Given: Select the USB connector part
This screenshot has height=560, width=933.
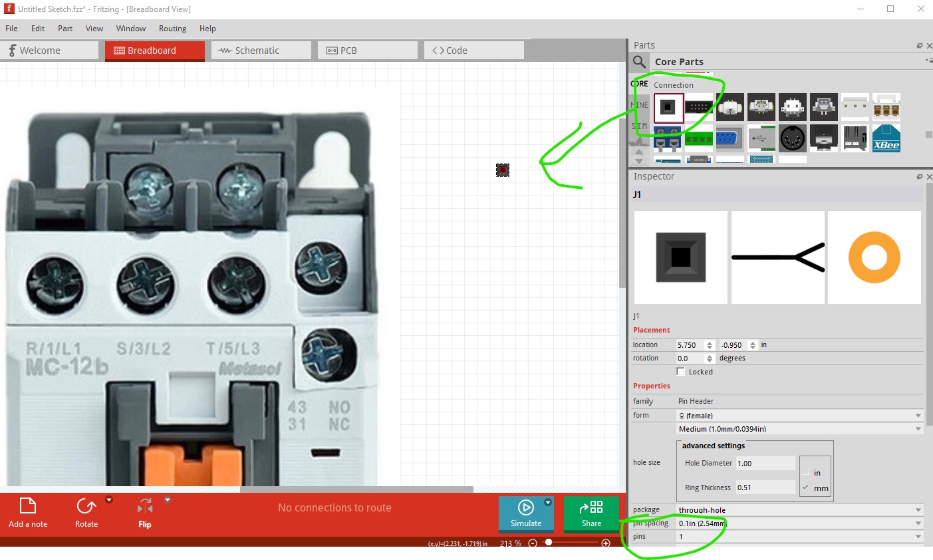Looking at the screenshot, I should pyautogui.click(x=761, y=138).
